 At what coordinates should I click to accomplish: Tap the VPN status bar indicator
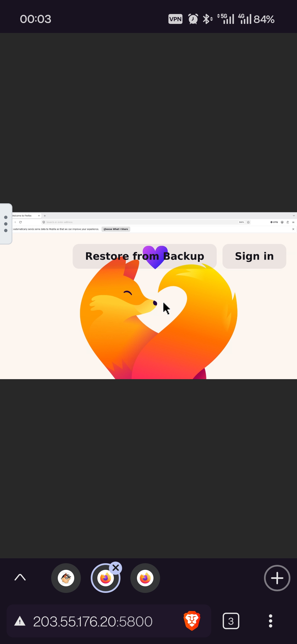175,19
